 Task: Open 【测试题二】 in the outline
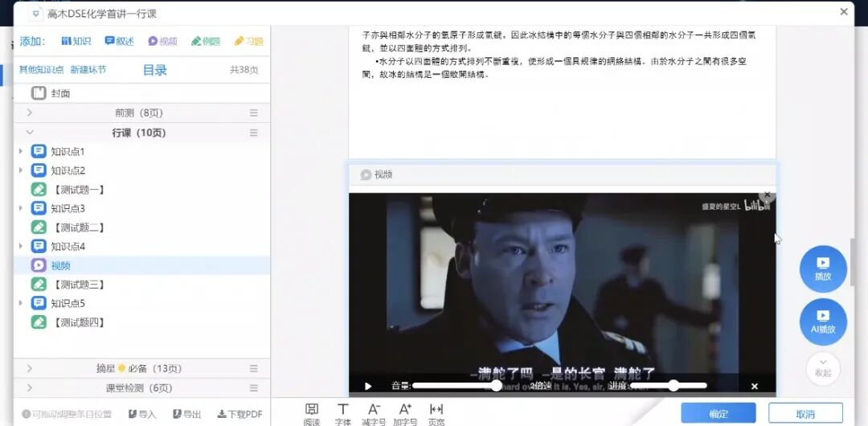click(x=79, y=227)
